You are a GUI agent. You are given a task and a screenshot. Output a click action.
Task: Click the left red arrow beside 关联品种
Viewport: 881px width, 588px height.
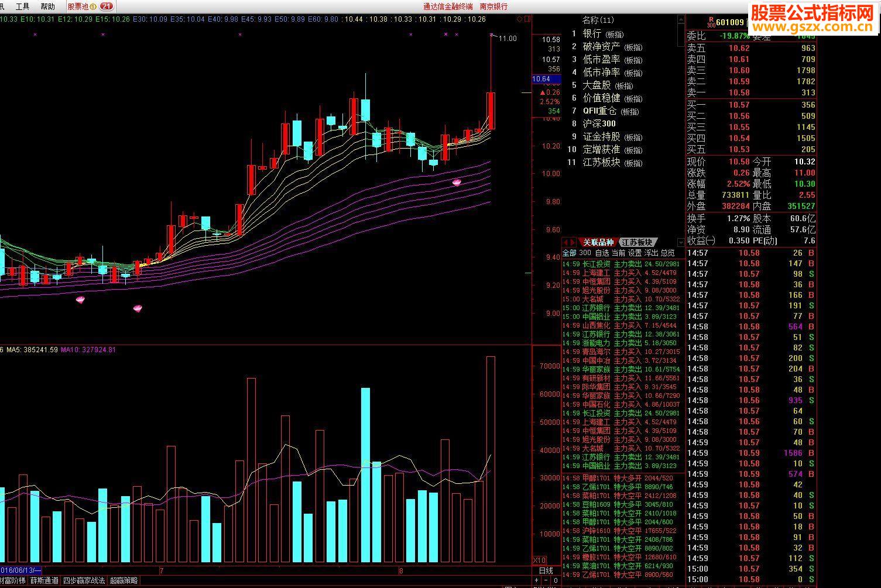click(567, 242)
